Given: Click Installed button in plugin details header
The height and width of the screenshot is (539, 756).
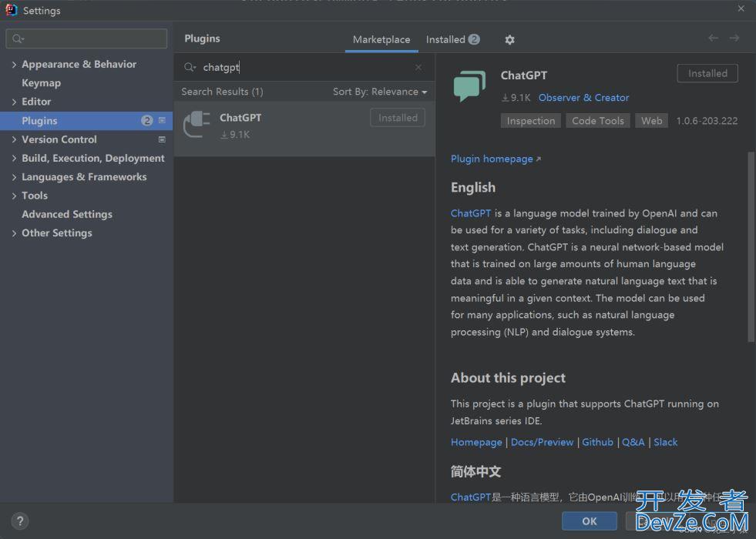Looking at the screenshot, I should (707, 73).
